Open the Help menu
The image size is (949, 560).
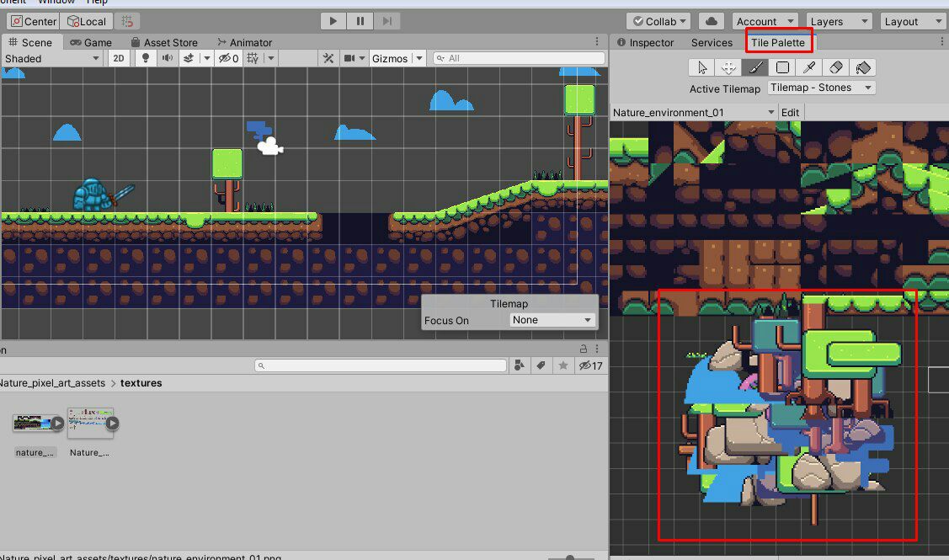pos(97,2)
